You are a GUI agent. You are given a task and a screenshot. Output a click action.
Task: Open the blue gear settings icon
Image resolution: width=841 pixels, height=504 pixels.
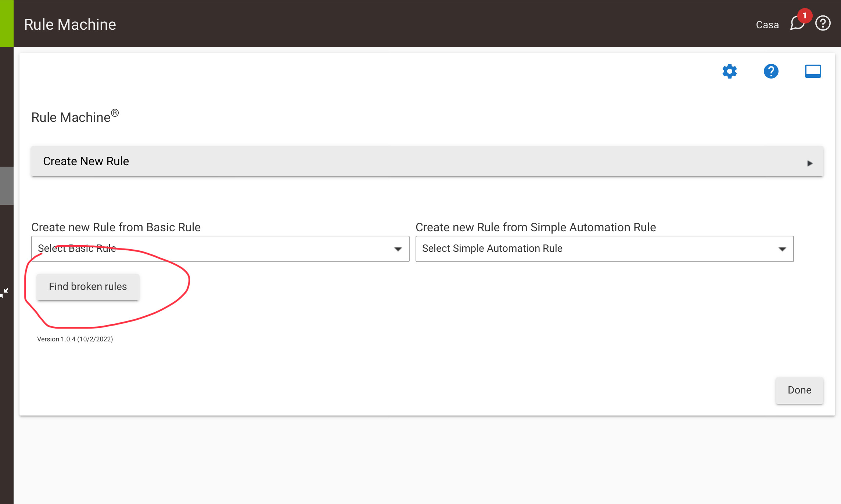(729, 71)
